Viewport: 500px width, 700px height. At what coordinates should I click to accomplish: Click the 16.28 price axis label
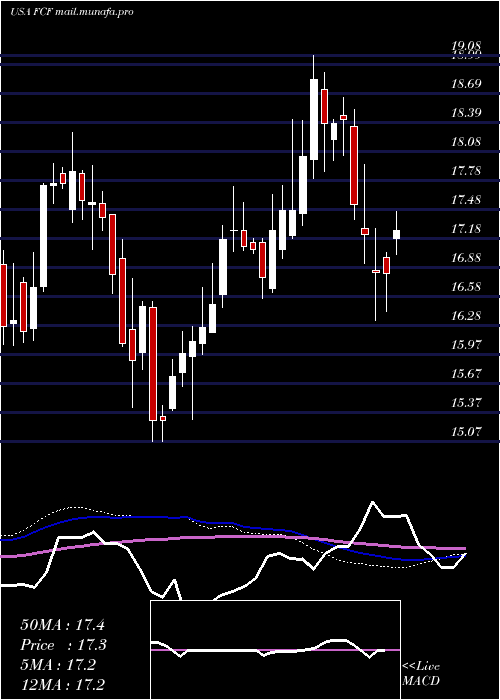click(466, 316)
